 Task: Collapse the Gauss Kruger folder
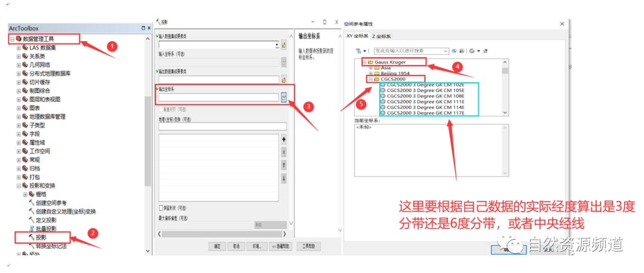tap(364, 62)
